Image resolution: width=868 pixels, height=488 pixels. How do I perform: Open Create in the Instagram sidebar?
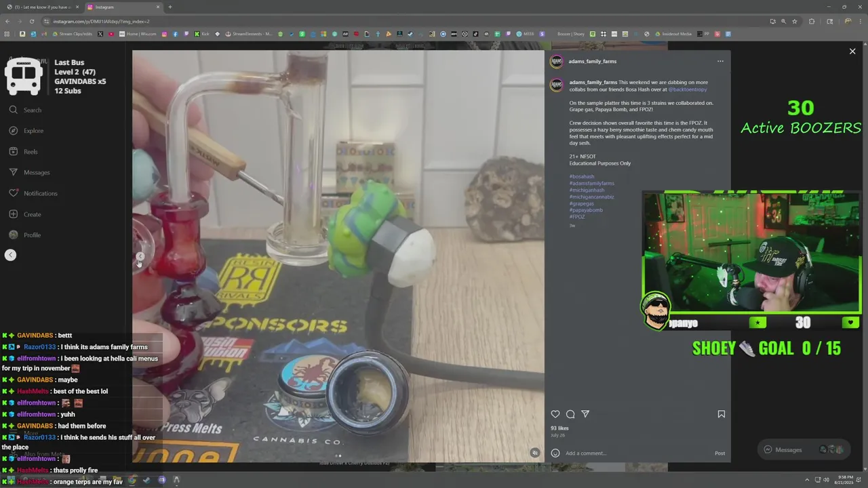[25, 214]
